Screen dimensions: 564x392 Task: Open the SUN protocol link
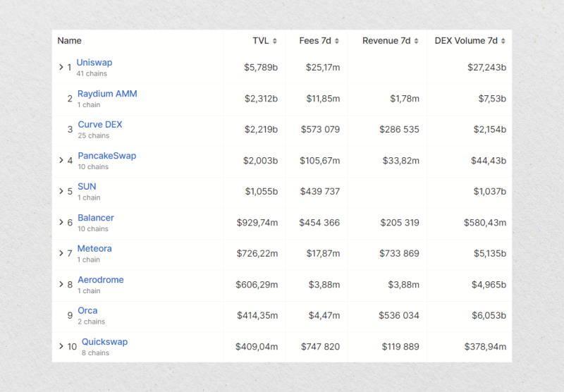87,187
